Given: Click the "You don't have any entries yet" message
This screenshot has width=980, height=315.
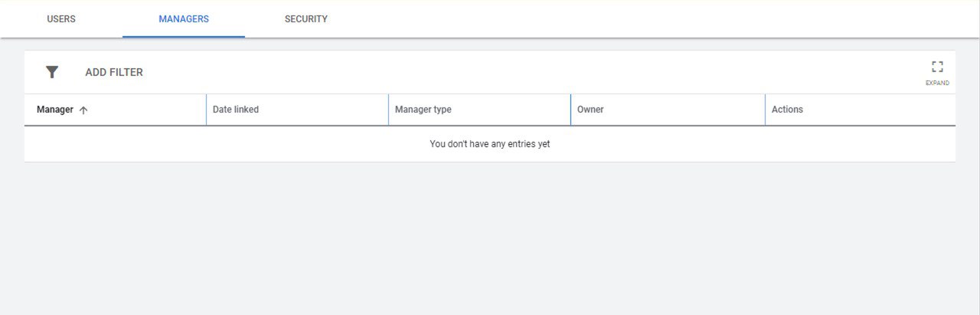Looking at the screenshot, I should [490, 144].
